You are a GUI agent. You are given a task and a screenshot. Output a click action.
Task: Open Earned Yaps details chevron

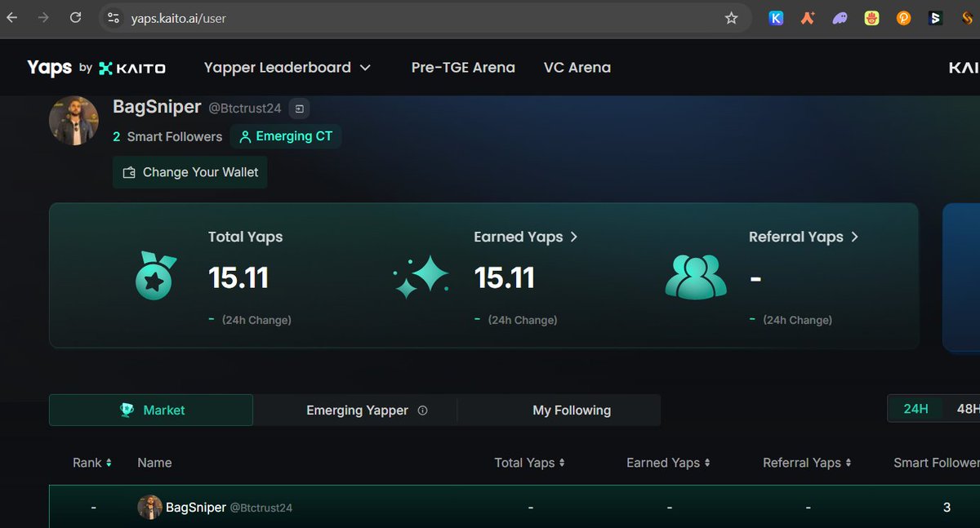[x=574, y=237]
